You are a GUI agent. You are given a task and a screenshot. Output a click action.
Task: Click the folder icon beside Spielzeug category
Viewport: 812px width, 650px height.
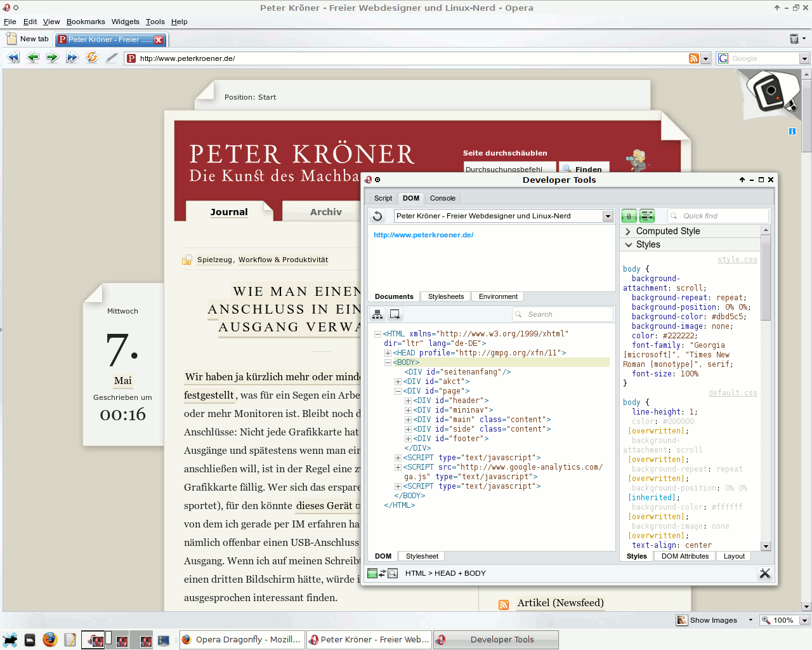coord(187,260)
